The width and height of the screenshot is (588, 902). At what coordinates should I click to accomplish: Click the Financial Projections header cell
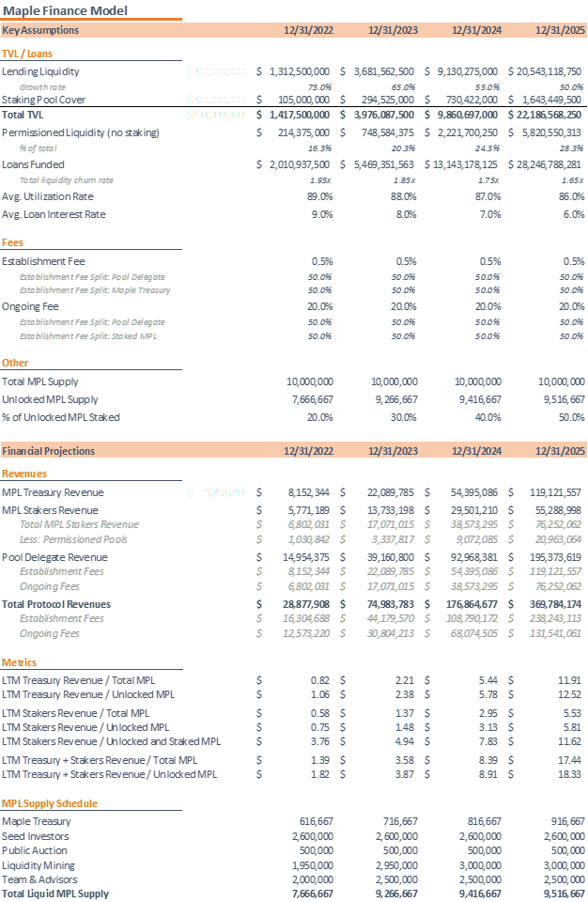pyautogui.click(x=48, y=451)
